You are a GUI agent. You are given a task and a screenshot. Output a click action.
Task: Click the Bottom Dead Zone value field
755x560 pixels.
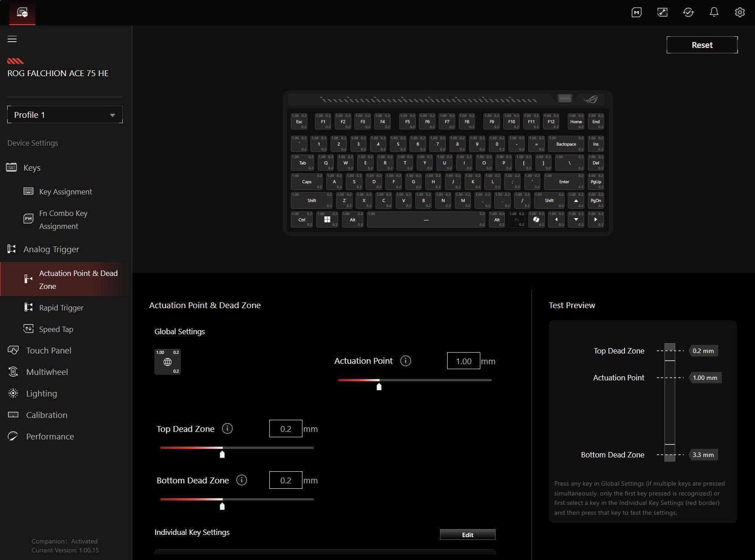pyautogui.click(x=286, y=480)
